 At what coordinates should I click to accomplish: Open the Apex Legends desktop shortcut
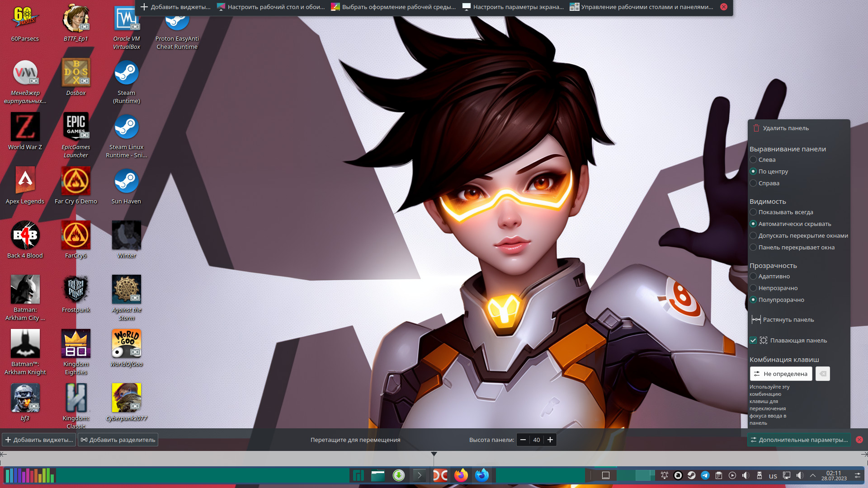point(25,181)
